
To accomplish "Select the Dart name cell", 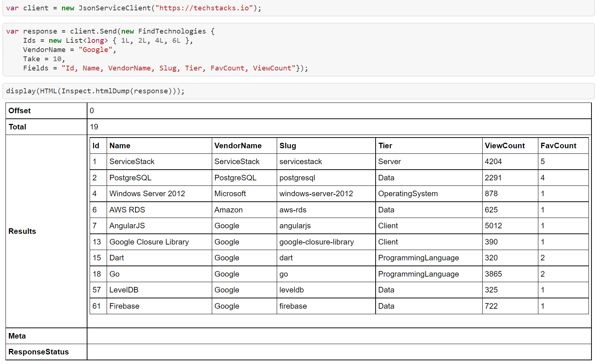I will (159, 258).
